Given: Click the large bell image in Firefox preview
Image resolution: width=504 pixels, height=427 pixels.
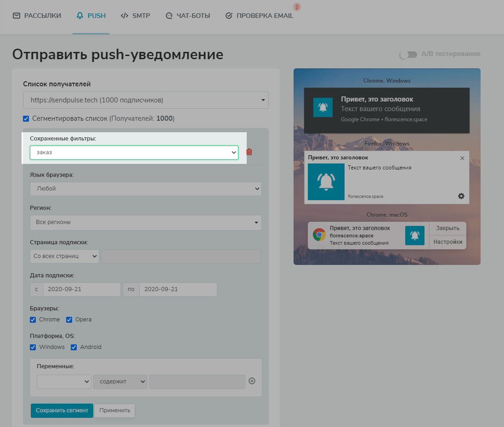Looking at the screenshot, I should 326,182.
